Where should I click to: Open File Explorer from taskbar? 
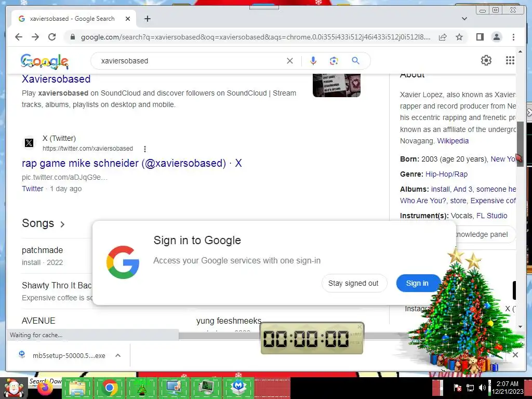(x=77, y=388)
